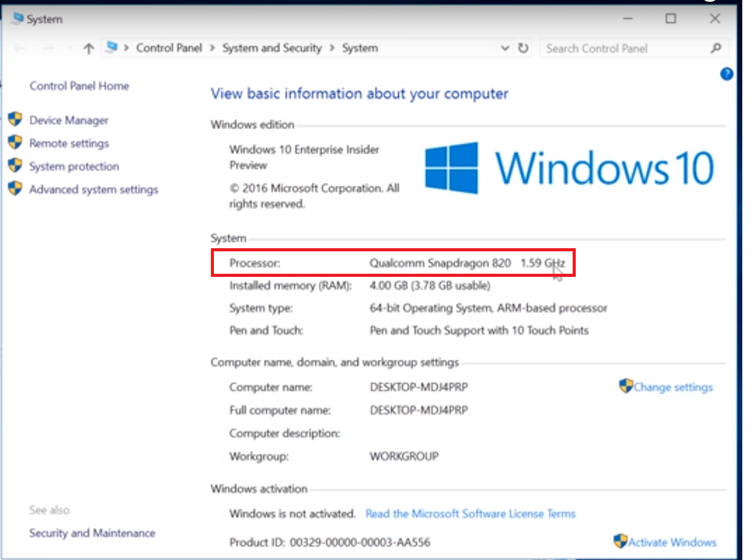Click the shield icon beside Change settings
The height and width of the screenshot is (560, 756).
coord(626,386)
